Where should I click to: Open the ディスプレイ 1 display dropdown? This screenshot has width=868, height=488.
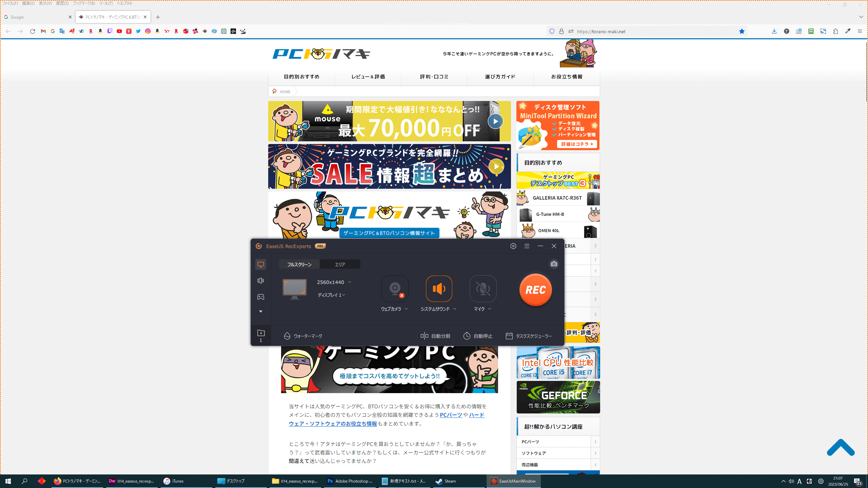coord(331,295)
